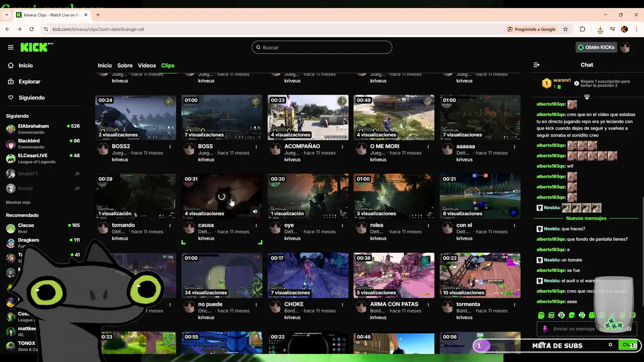Open options menu for oye clip
The image size is (644, 362).
pos(342,226)
